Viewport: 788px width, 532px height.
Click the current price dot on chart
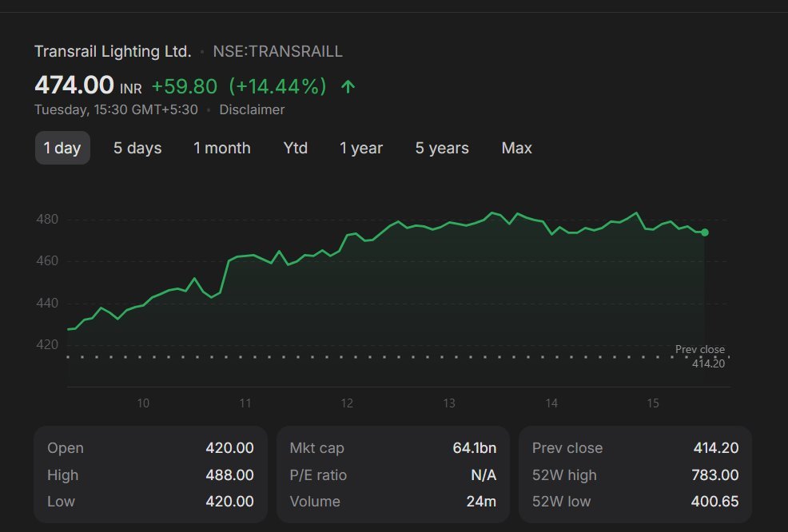click(705, 232)
